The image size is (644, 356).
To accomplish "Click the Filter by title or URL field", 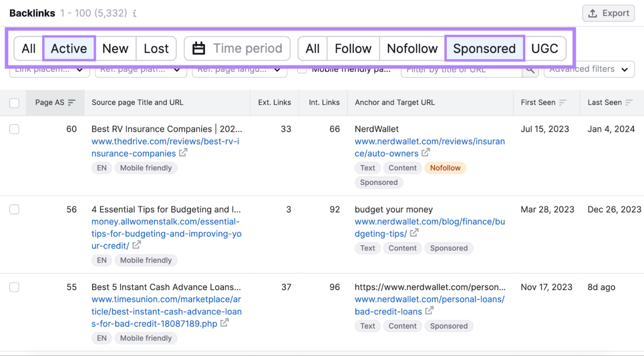I will point(460,70).
